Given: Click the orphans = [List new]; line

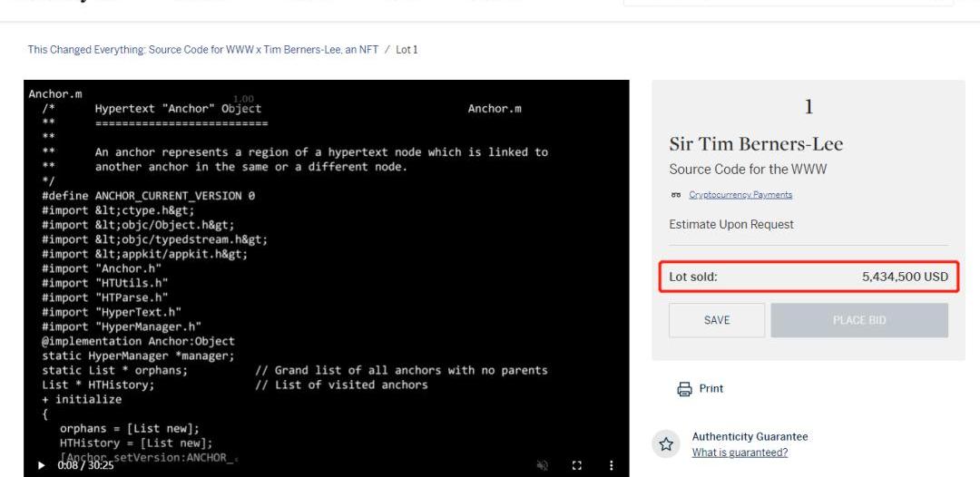Looking at the screenshot, I should 130,429.
